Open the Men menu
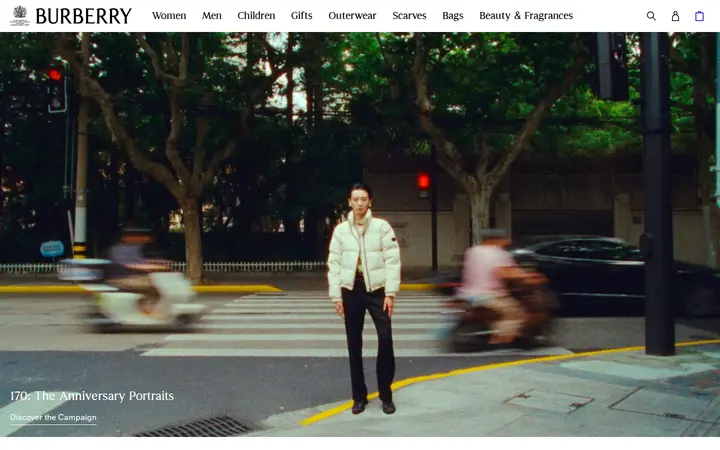Screen dimensions: 720x450 pyautogui.click(x=212, y=16)
